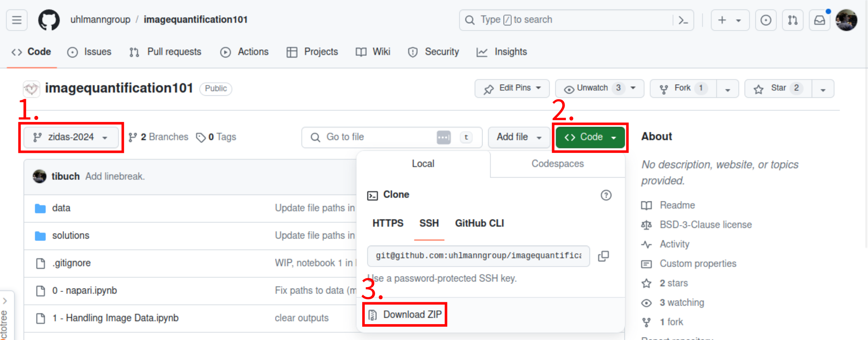Click the Go to file search box
Screen dimensions: 868x340
coord(392,137)
